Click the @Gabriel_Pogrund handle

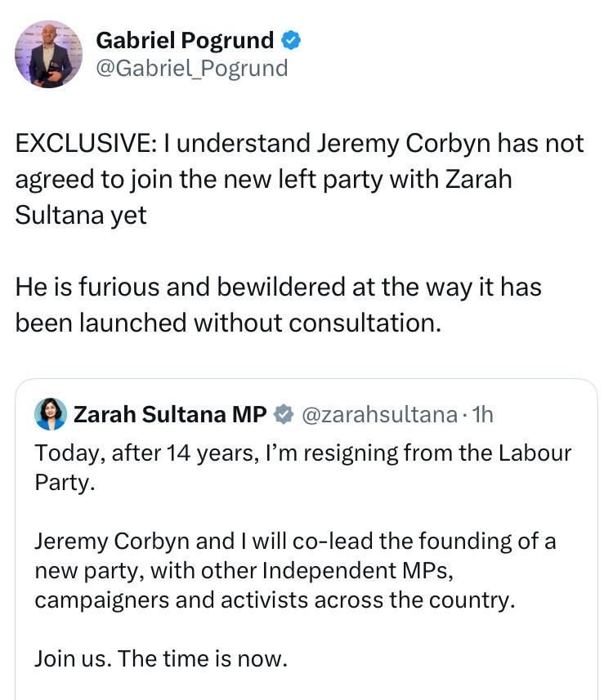192,68
